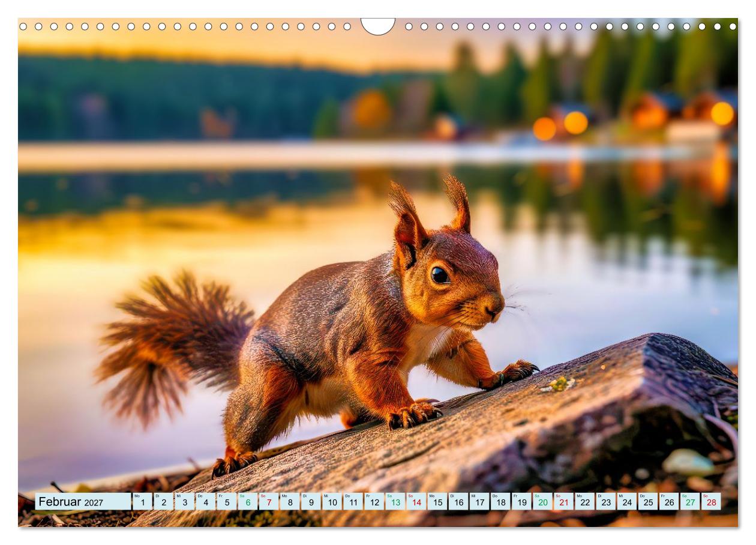Select date cell 3 (Mi)

coord(184,502)
